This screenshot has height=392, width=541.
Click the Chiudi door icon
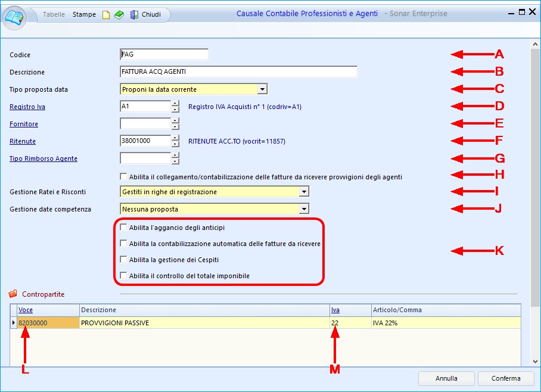click(x=134, y=15)
